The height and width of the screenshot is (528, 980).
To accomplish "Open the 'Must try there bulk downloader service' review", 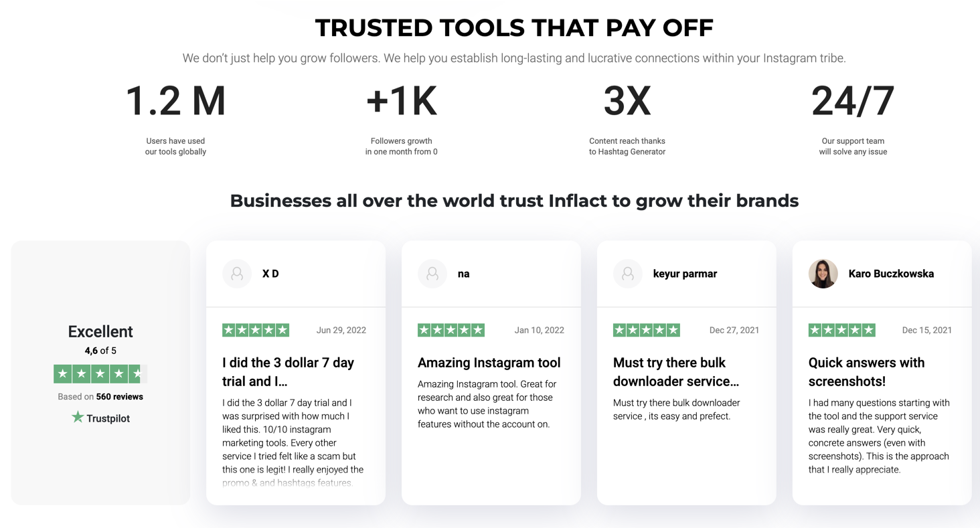I will tap(676, 371).
